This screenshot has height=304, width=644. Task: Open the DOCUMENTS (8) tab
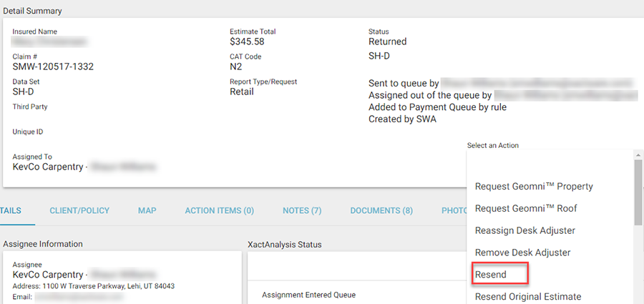click(381, 211)
